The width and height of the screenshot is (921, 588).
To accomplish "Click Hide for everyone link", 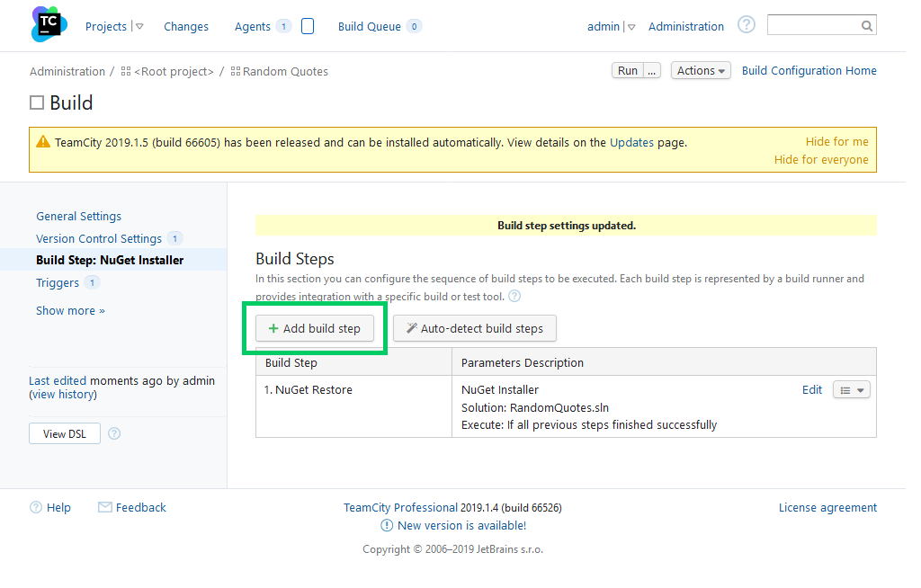I will point(821,160).
